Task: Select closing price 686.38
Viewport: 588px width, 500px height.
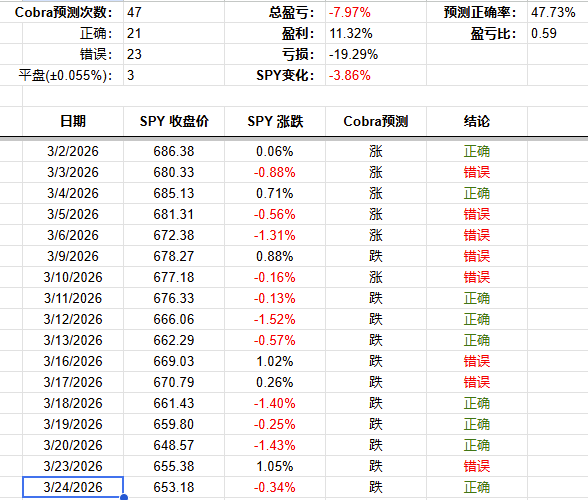Action: [x=174, y=151]
